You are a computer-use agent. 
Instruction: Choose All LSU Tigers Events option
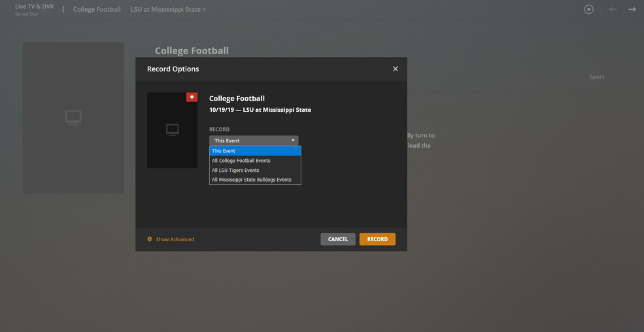[255, 170]
